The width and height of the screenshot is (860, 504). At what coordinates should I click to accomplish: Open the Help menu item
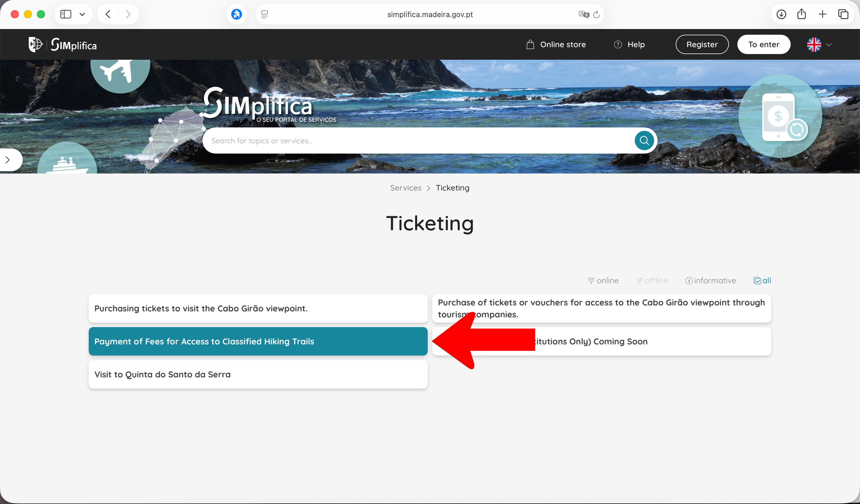pos(630,45)
